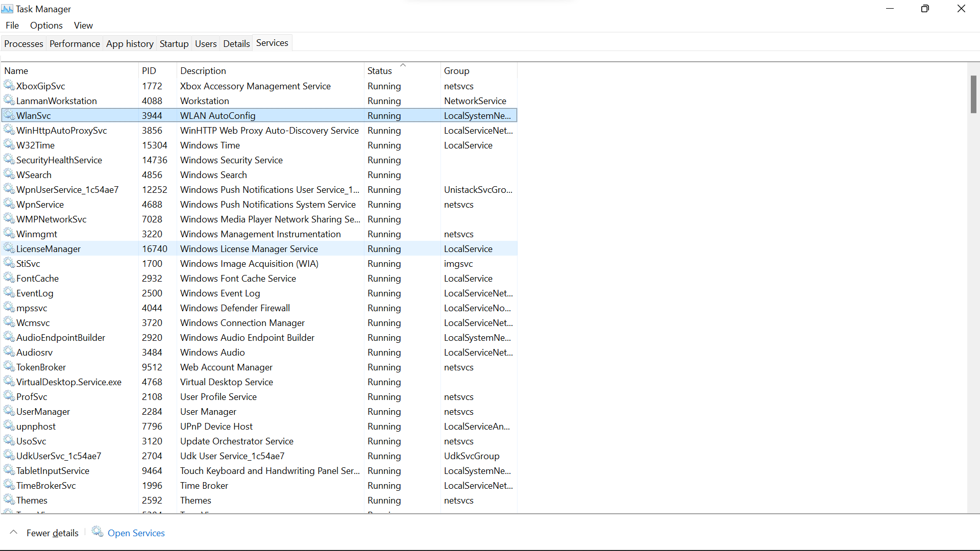Click the imgsvc group cell

pos(458,263)
